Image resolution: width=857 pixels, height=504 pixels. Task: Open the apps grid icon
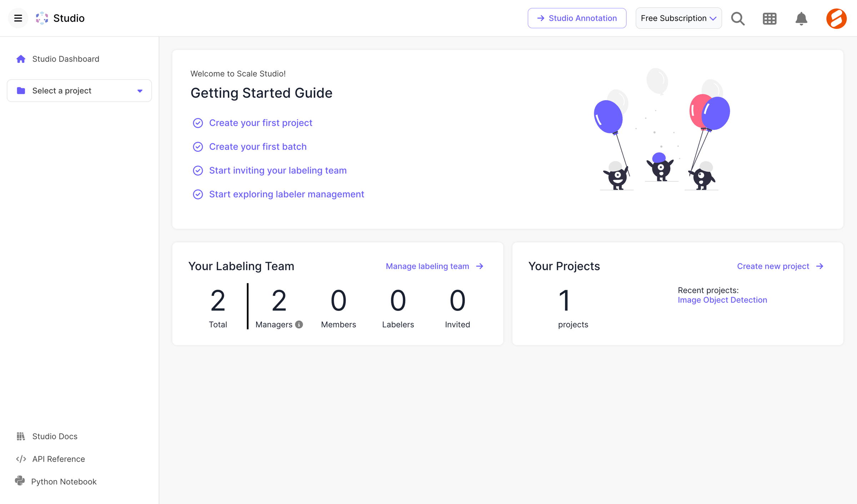pyautogui.click(x=770, y=18)
